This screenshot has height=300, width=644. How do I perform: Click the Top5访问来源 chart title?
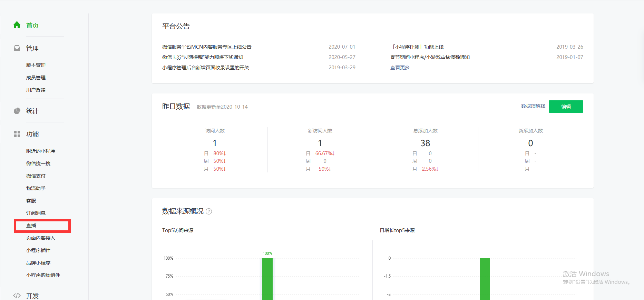pos(178,230)
